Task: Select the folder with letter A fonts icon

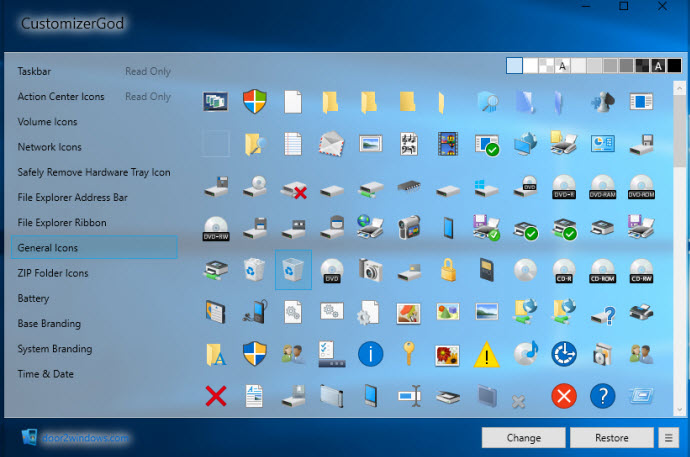Action: [216, 355]
